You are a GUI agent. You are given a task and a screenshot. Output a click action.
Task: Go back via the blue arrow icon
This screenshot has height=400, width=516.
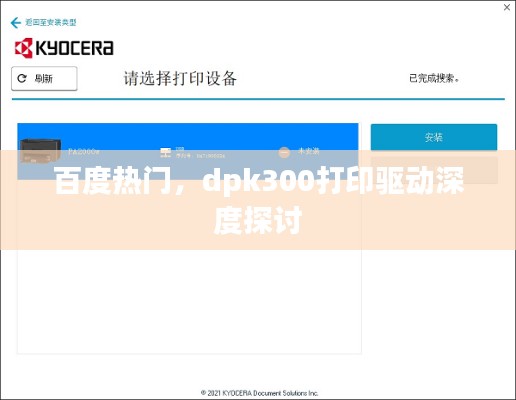[x=16, y=23]
